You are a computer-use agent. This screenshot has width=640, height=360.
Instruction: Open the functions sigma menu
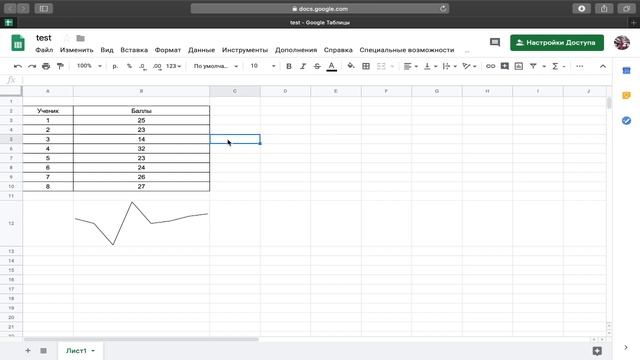(x=558, y=66)
